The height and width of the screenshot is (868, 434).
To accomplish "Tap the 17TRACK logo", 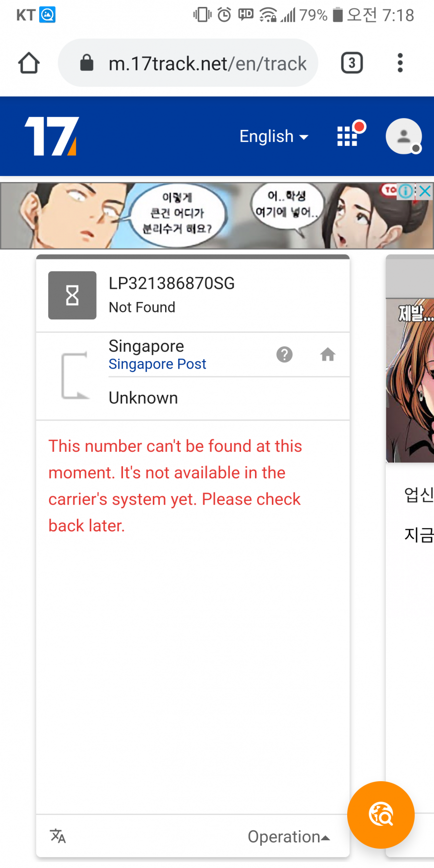I will click(x=52, y=136).
